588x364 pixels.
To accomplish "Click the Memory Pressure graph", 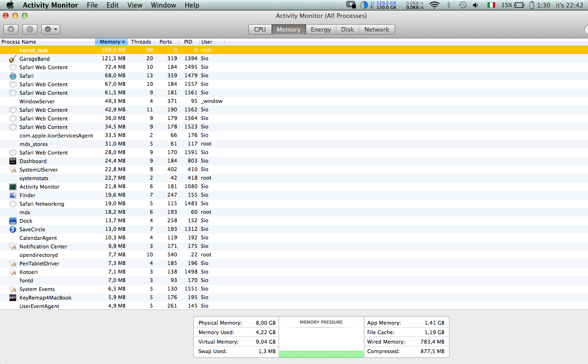I will click(321, 337).
